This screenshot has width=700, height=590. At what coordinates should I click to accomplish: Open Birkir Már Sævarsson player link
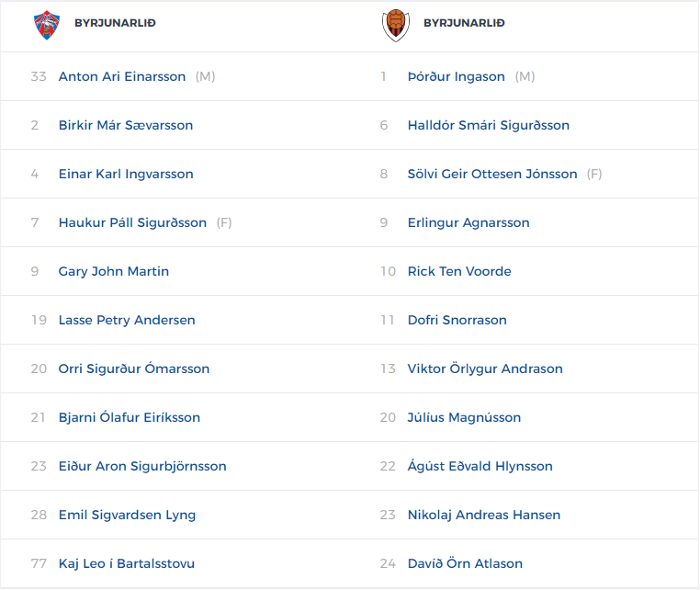click(126, 125)
